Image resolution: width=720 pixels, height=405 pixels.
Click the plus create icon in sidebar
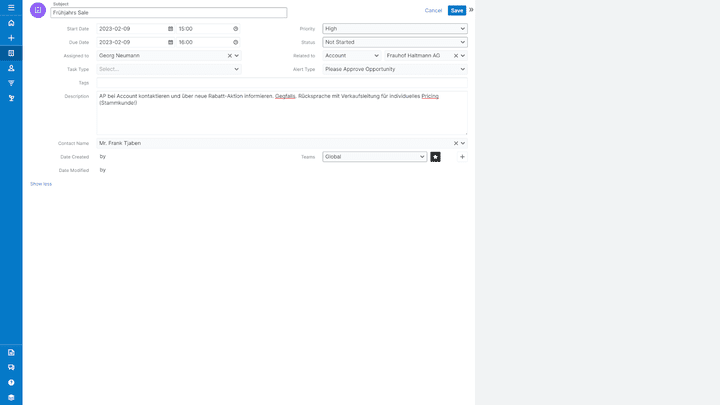pyautogui.click(x=11, y=38)
